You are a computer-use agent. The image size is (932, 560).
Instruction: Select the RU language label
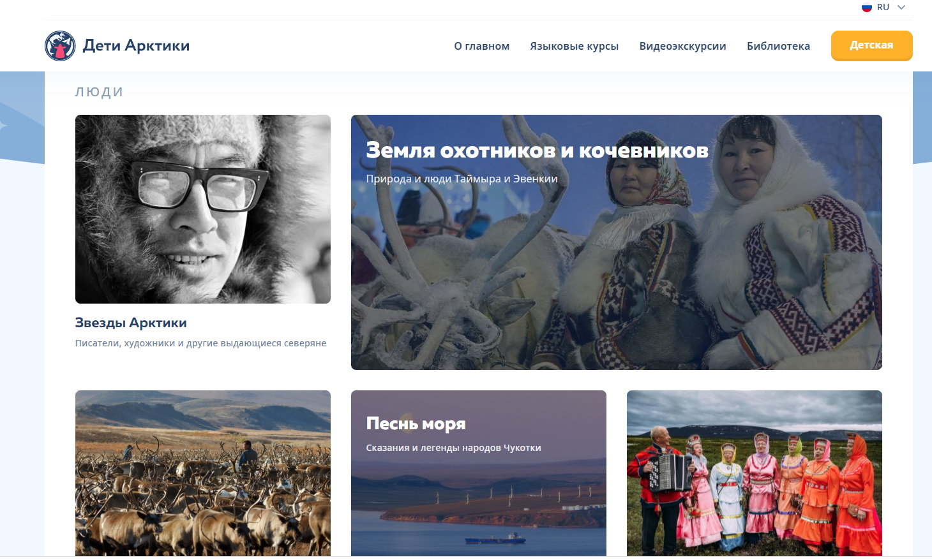[x=883, y=8]
